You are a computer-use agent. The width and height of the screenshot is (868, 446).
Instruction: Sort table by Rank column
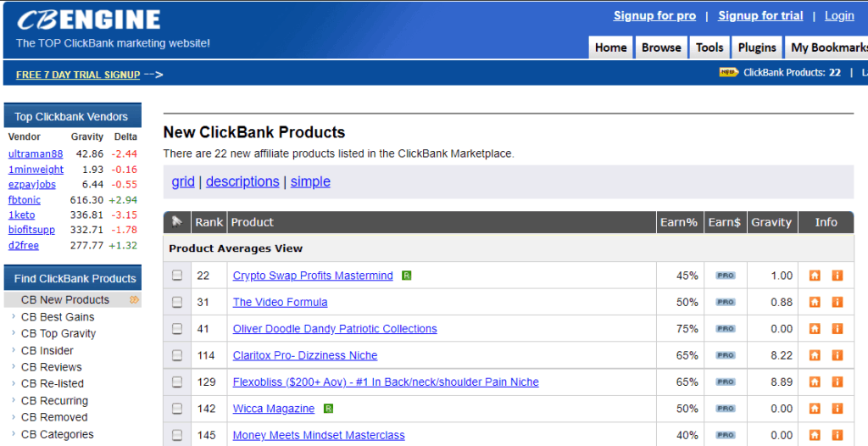(x=209, y=222)
